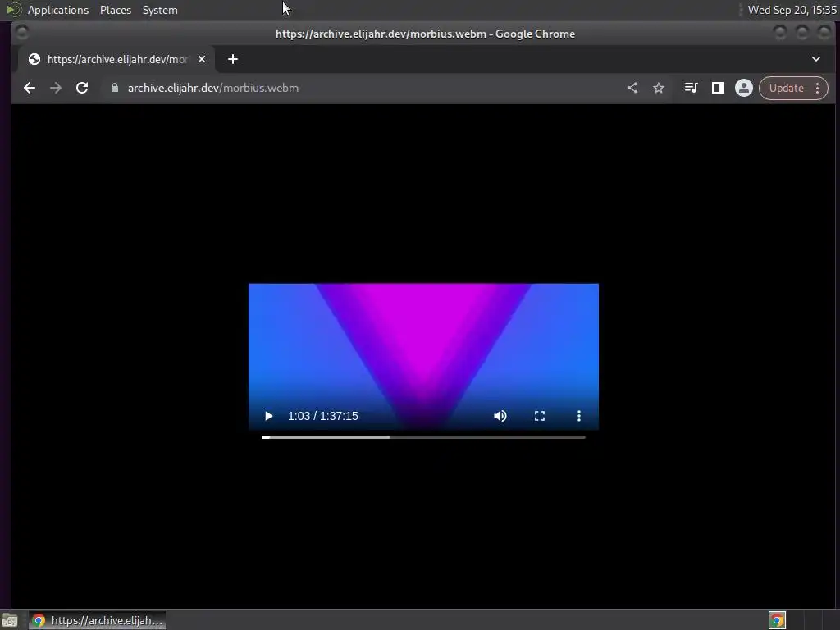
Task: Open video player more options menu
Action: 578,416
